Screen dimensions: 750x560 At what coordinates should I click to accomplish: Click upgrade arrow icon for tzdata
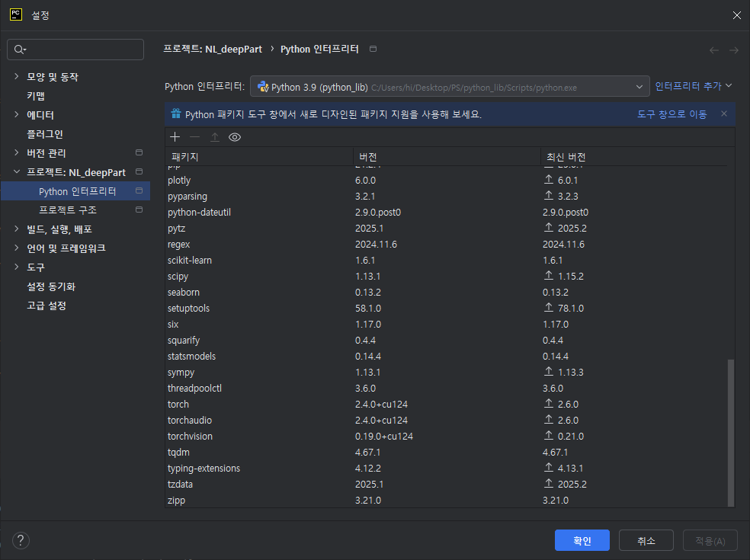(549, 484)
